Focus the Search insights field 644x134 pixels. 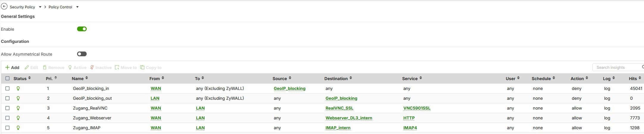click(617, 67)
